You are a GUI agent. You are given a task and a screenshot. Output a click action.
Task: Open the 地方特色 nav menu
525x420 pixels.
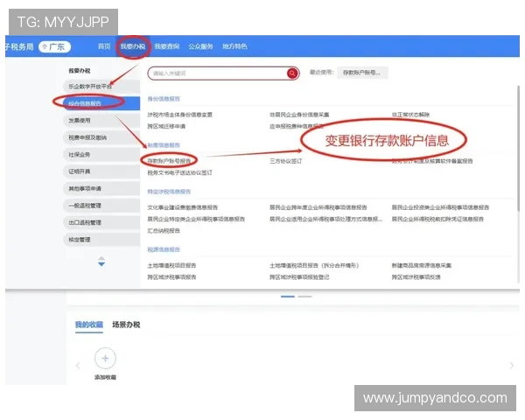234,46
